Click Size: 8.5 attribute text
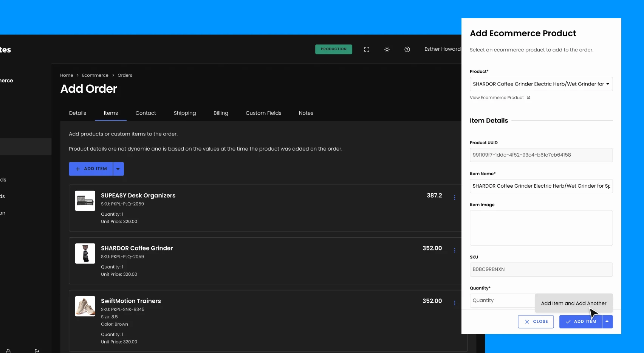644x353 pixels. pos(109,317)
